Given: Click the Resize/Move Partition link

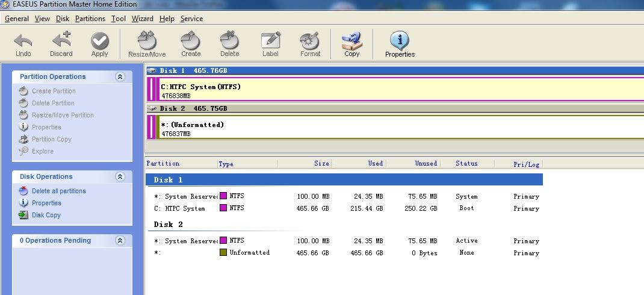Looking at the screenshot, I should tap(63, 115).
